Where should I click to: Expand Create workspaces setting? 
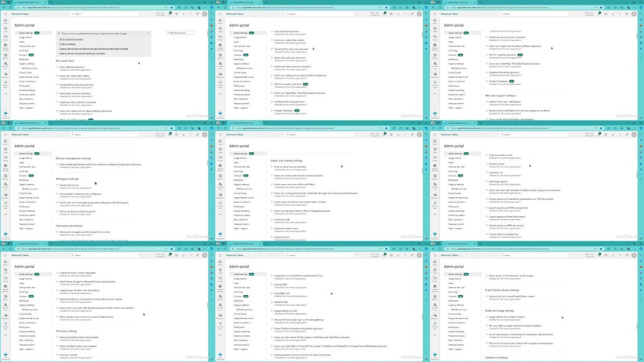pos(57,185)
